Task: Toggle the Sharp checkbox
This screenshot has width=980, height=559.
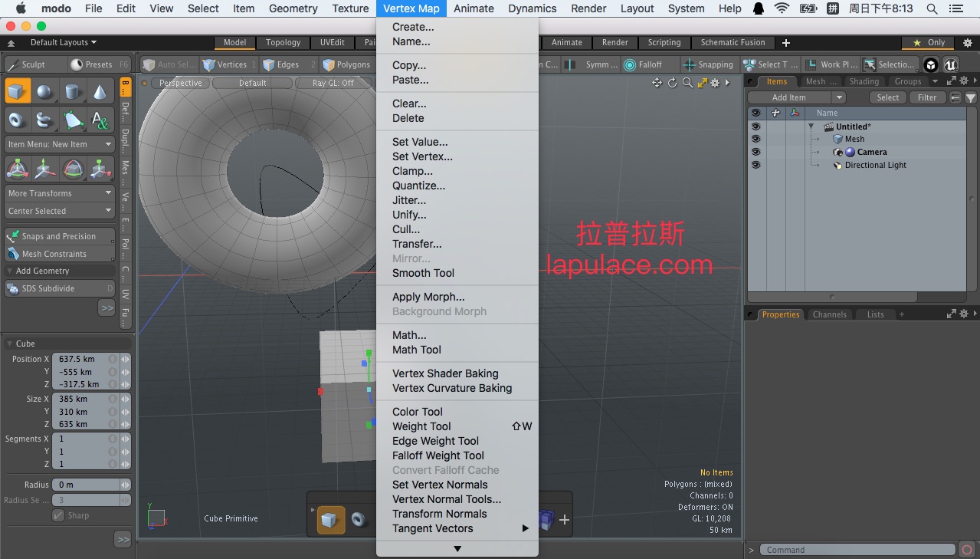Action: coord(58,515)
